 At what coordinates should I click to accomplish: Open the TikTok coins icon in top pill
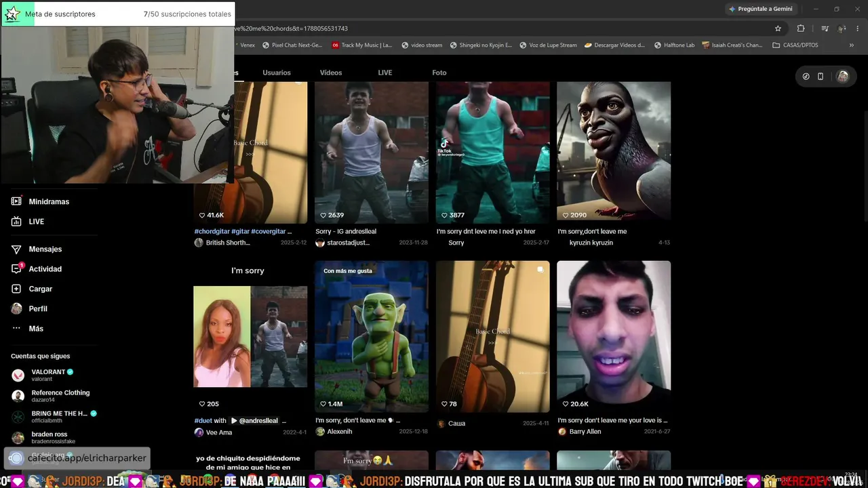(806, 77)
